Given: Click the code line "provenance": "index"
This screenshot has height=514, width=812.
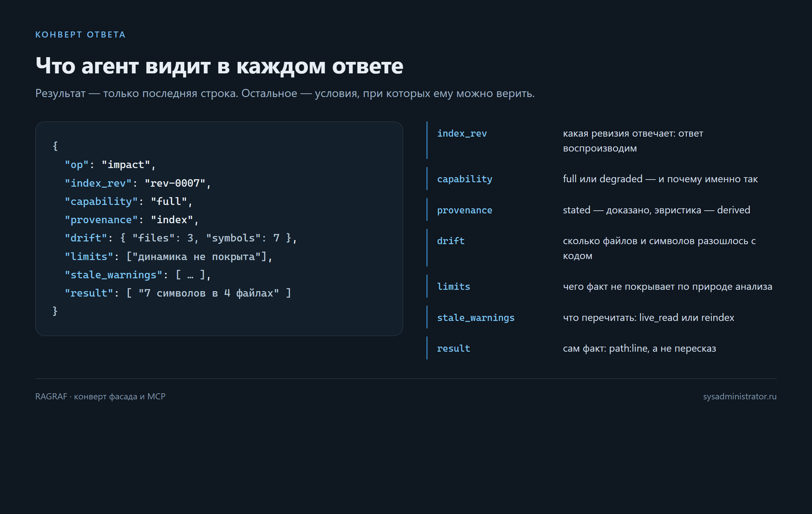Looking at the screenshot, I should click(x=132, y=220).
